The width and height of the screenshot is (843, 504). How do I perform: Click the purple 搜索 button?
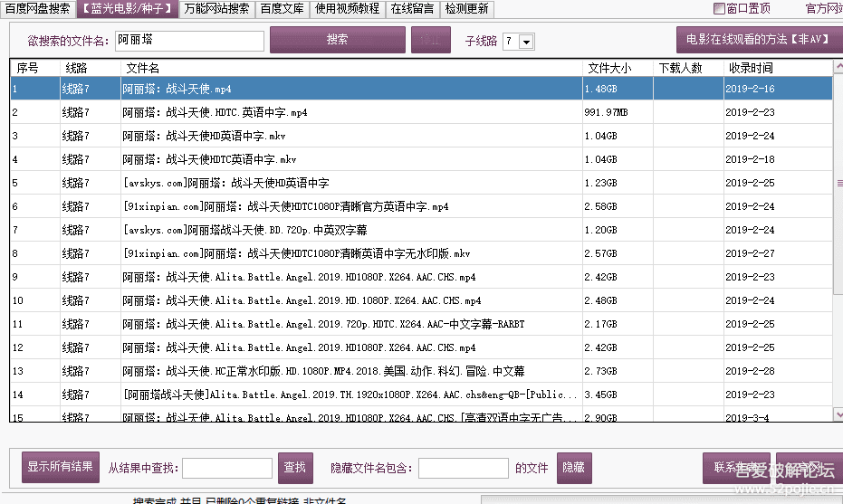click(337, 41)
